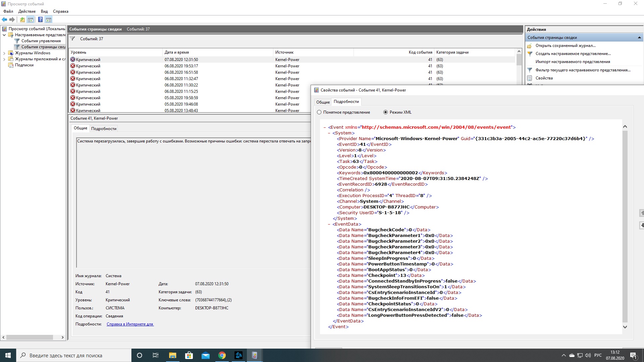Switch to 'Подробности' tab in event properties dialog
Screen dimensions: 644x362
point(346,102)
